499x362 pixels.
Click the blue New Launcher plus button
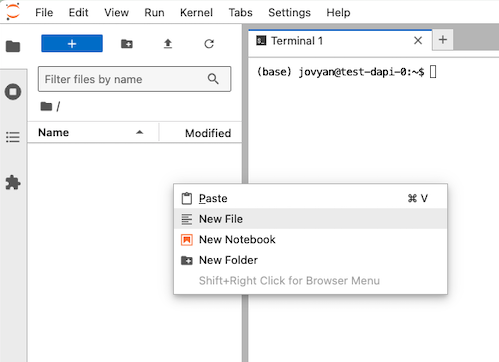(72, 43)
